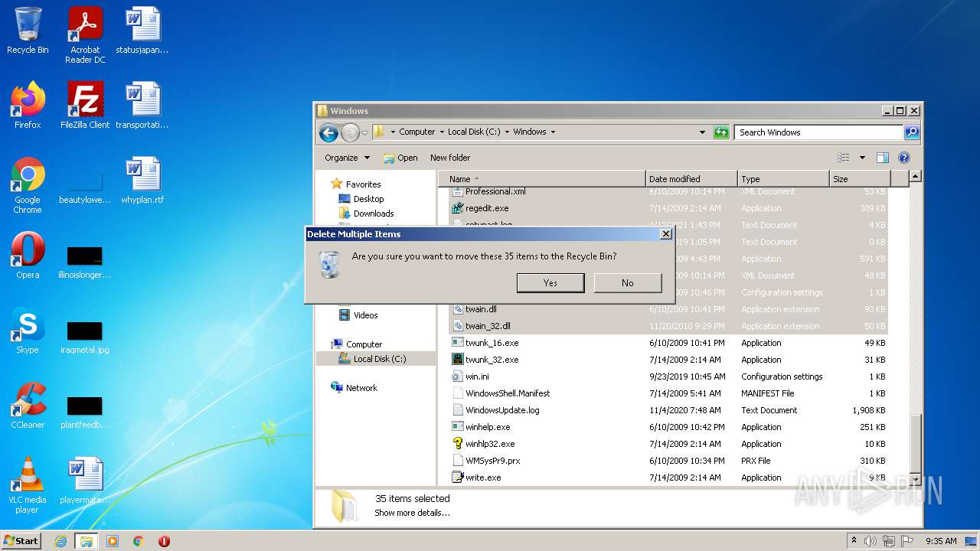
Task: Launch Google Chrome desktop shortcut
Action: point(28,185)
